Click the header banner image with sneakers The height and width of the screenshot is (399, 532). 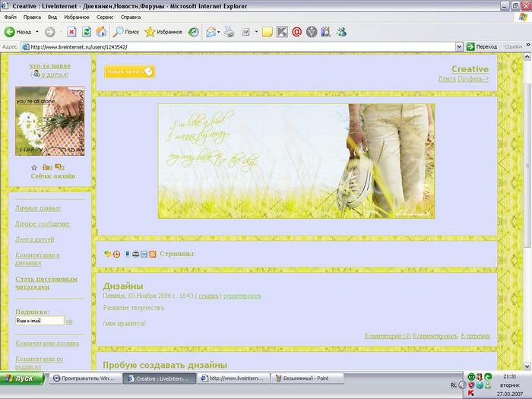point(296,161)
